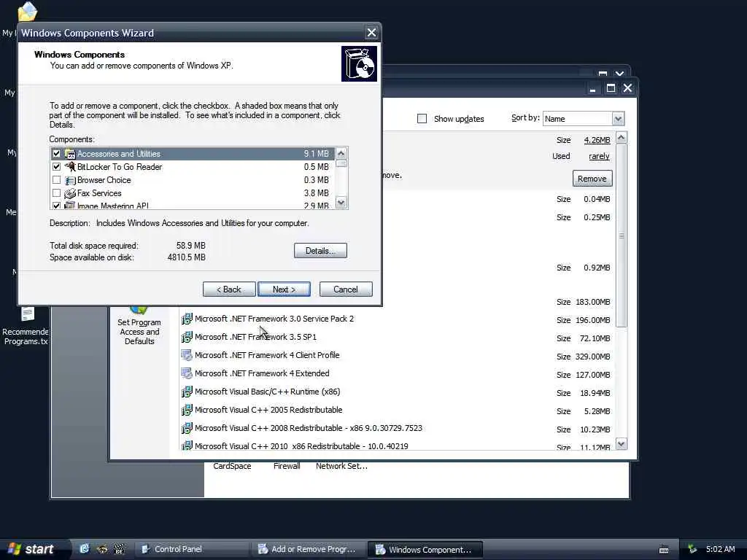
Task: Click the Windows Components Wizard taskbar button
Action: (425, 549)
